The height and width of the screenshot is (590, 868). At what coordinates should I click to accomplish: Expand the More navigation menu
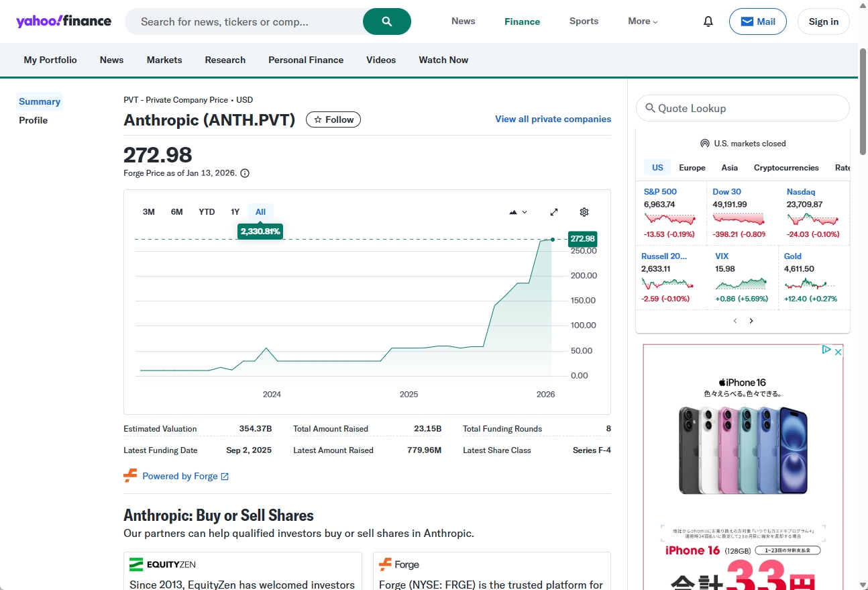(x=643, y=21)
